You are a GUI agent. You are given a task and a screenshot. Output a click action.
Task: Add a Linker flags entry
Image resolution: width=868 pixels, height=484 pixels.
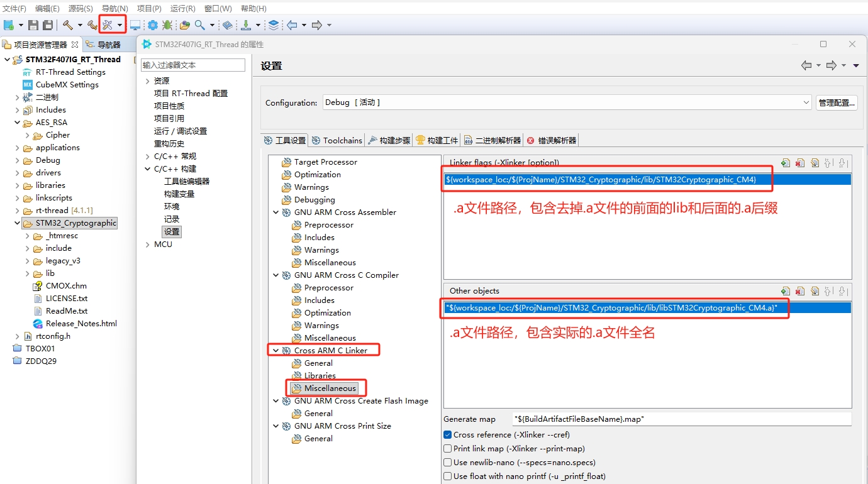[x=786, y=163]
